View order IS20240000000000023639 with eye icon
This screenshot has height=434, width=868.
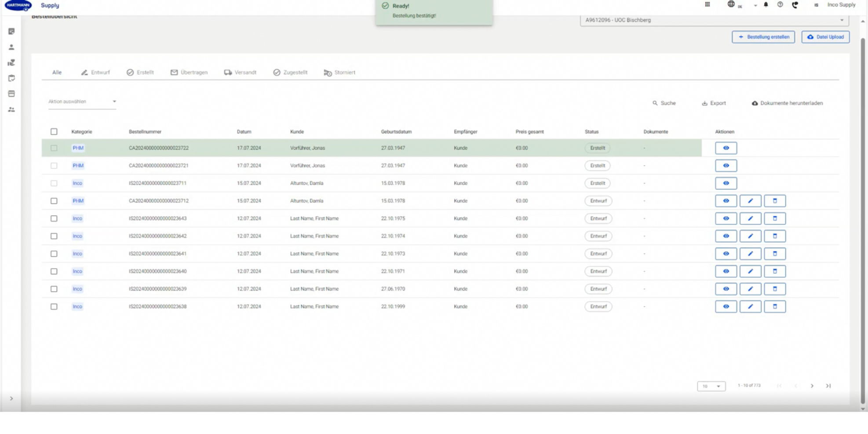pyautogui.click(x=726, y=289)
